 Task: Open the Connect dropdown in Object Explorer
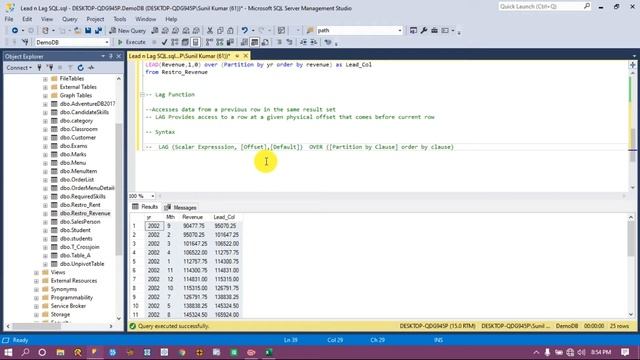click(x=19, y=68)
